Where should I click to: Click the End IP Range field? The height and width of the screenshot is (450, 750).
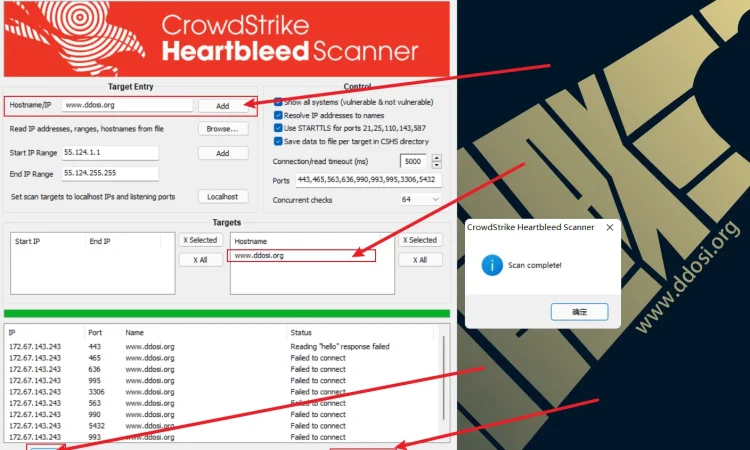point(110,173)
